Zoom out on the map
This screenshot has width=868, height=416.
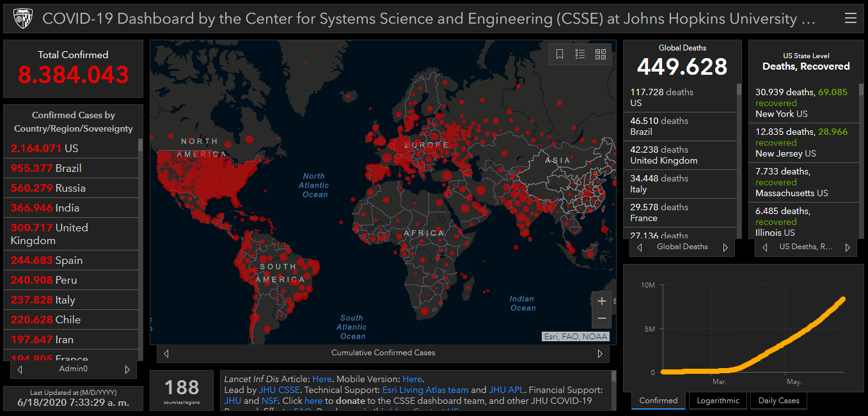601,318
